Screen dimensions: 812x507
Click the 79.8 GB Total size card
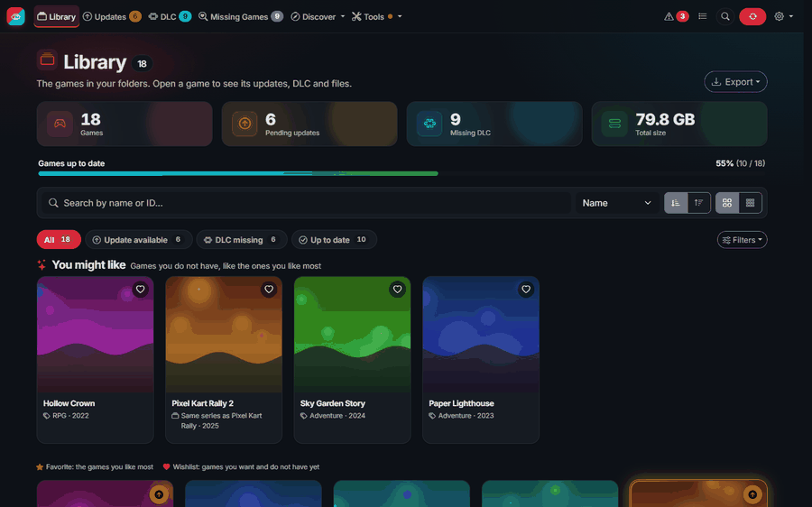[x=678, y=124]
